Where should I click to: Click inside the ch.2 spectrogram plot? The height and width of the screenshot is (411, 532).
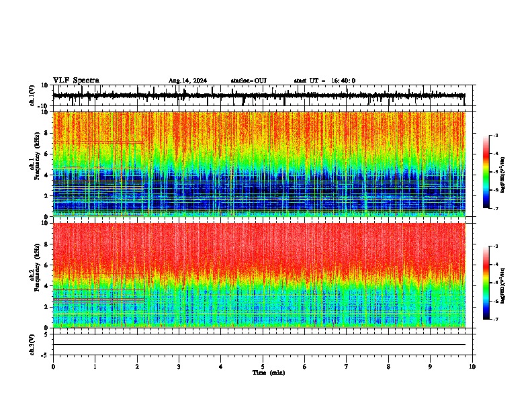pos(259,275)
